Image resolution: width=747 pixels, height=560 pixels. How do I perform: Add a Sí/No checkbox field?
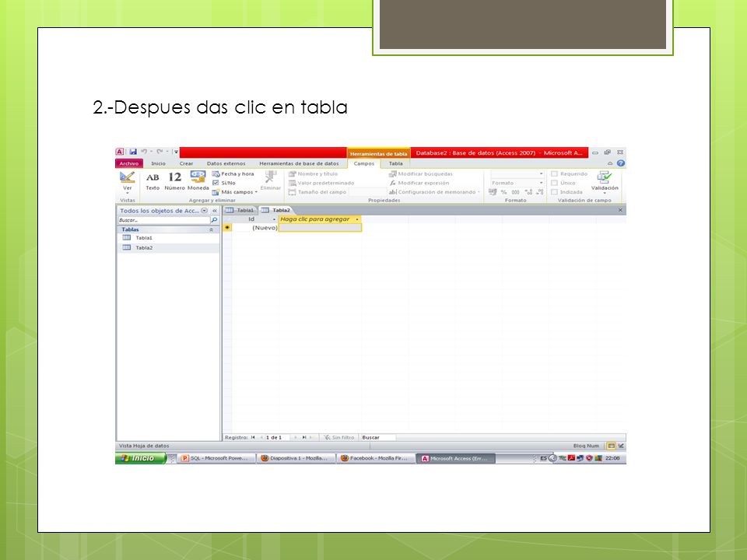(x=223, y=183)
